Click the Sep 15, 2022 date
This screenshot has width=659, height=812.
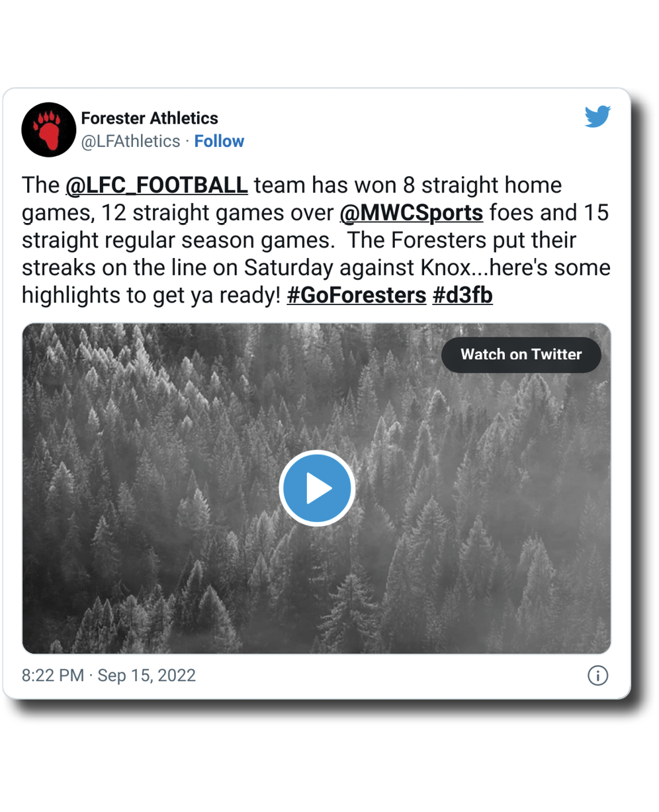(x=147, y=676)
